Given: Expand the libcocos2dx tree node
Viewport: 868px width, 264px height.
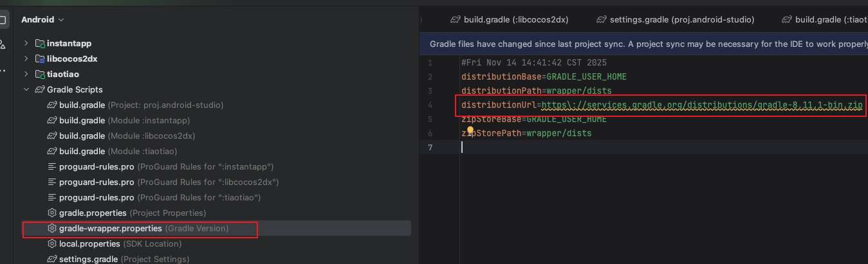Looking at the screenshot, I should click(x=26, y=59).
